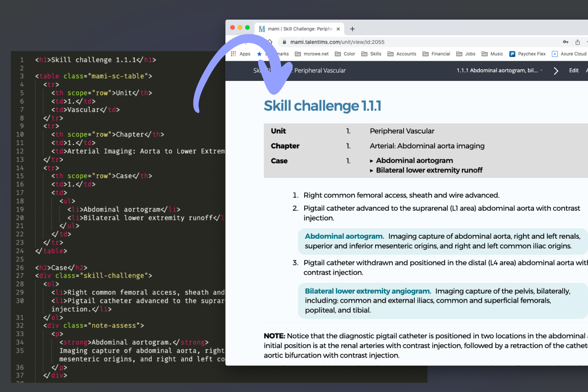Click the NOTE: paragraph label

(x=275, y=336)
